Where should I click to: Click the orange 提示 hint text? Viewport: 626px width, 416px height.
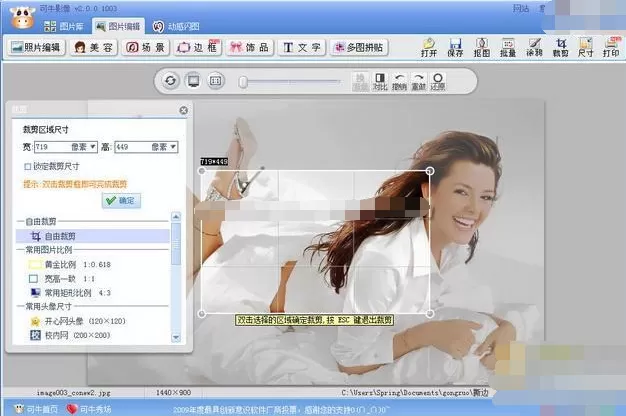[75, 184]
